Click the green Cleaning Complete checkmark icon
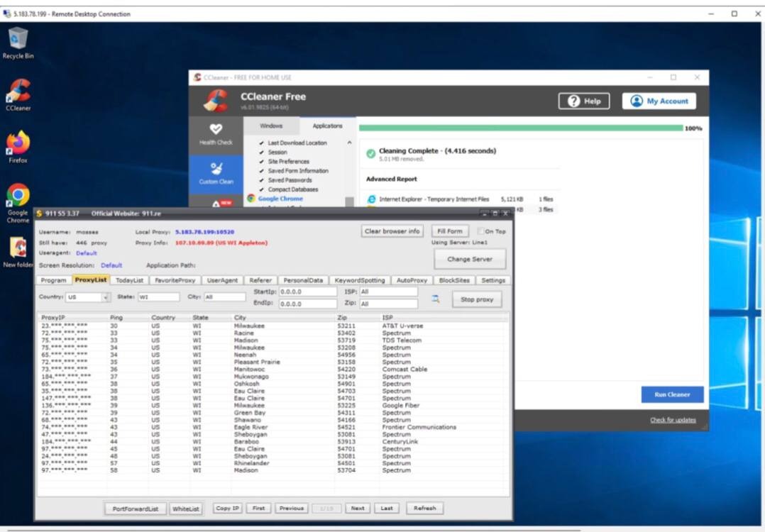Viewport: 765px width, 532px height. pyautogui.click(x=370, y=154)
